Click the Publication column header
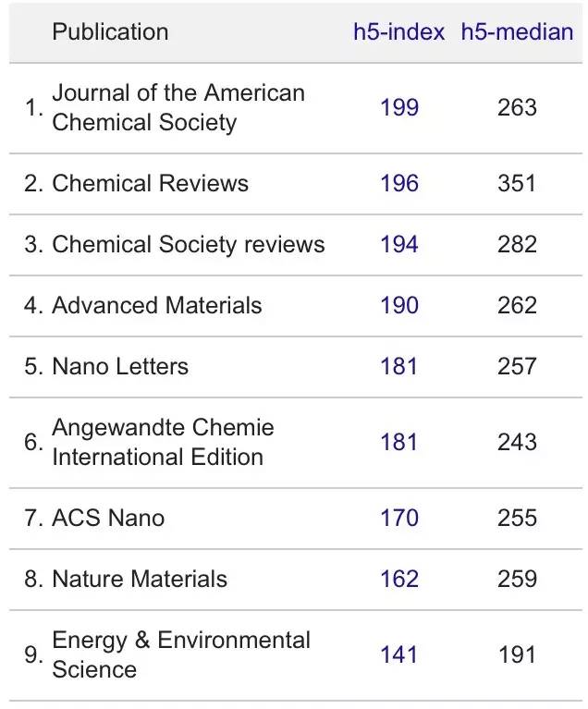Image resolution: width=588 pixels, height=709 pixels. pos(110,32)
